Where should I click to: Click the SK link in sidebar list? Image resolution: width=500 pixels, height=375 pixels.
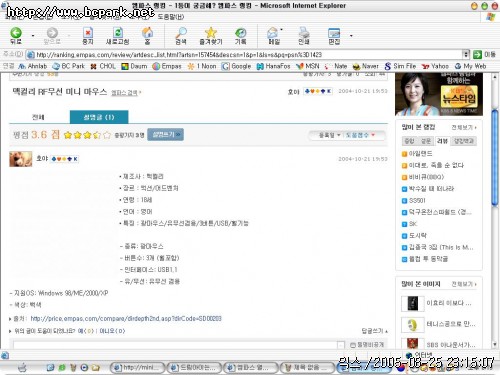coord(413,224)
